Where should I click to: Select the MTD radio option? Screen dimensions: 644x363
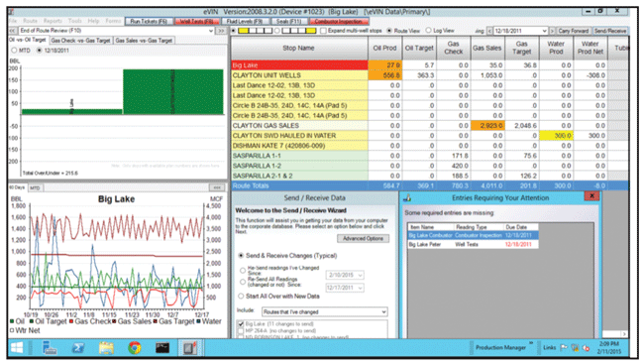(15, 51)
